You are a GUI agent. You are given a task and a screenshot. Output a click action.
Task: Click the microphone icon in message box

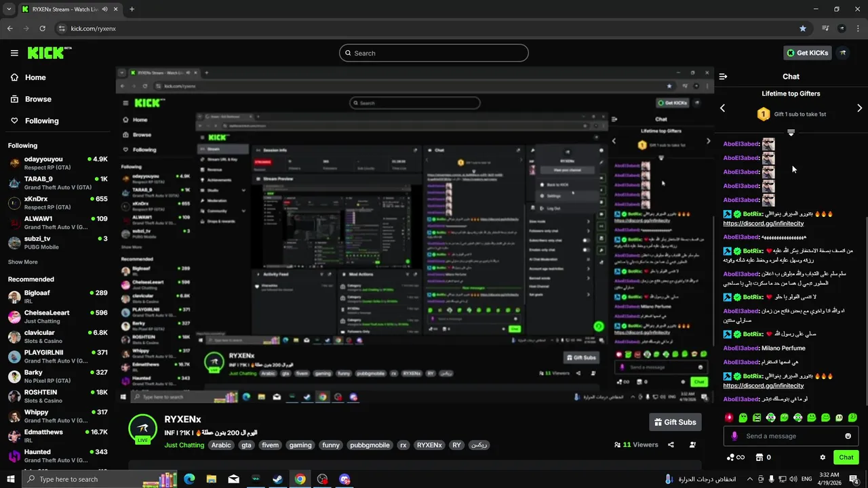coord(734,436)
